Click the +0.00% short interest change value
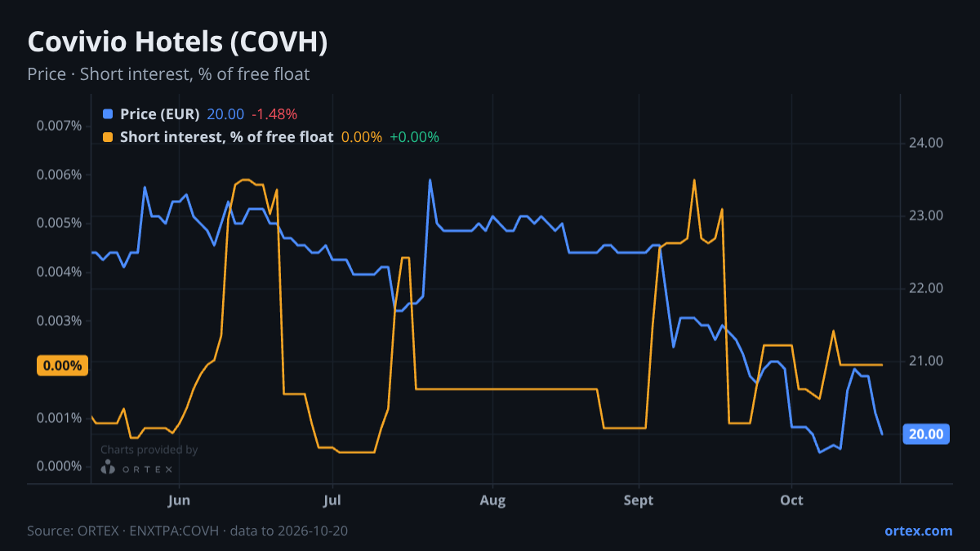Viewport: 980px width, 551px height. [x=414, y=137]
